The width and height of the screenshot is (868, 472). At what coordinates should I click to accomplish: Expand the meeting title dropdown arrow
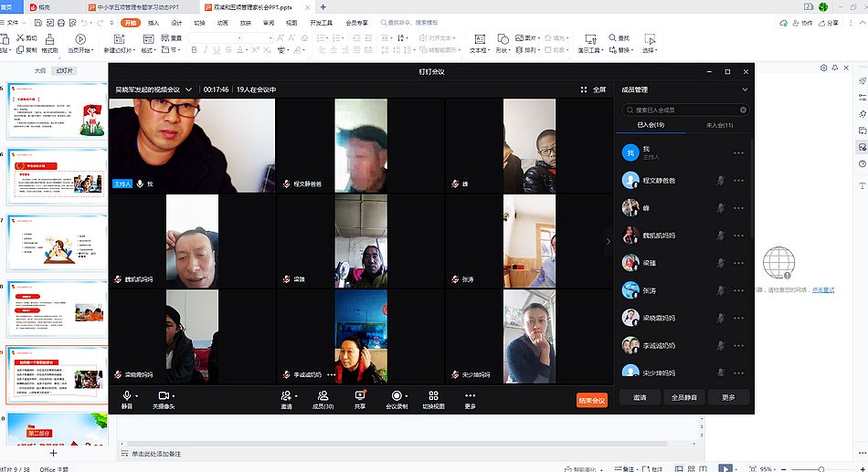(189, 89)
